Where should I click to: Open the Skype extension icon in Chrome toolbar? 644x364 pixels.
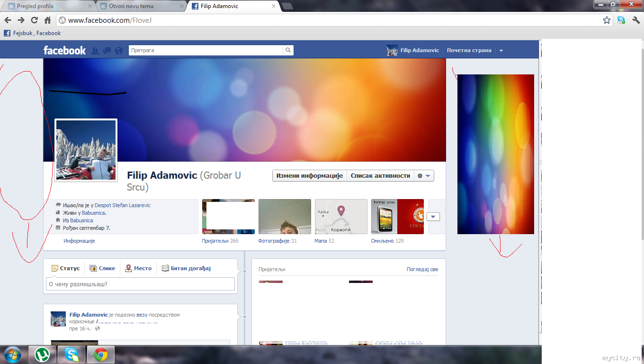pos(621,20)
